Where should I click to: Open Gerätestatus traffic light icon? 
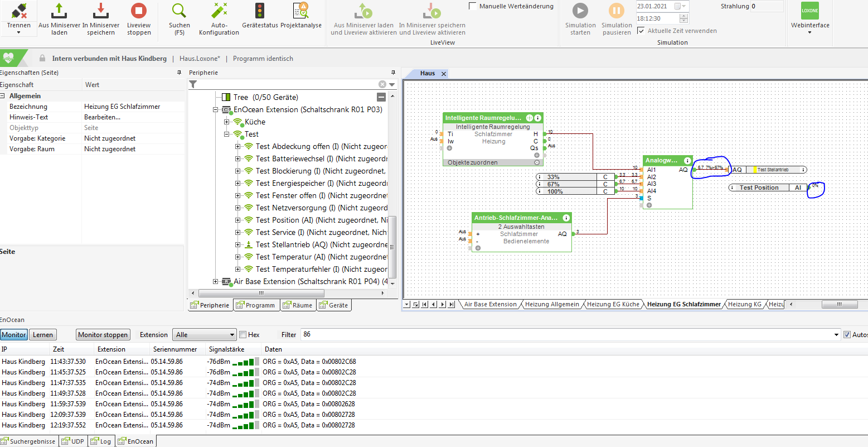pos(260,11)
